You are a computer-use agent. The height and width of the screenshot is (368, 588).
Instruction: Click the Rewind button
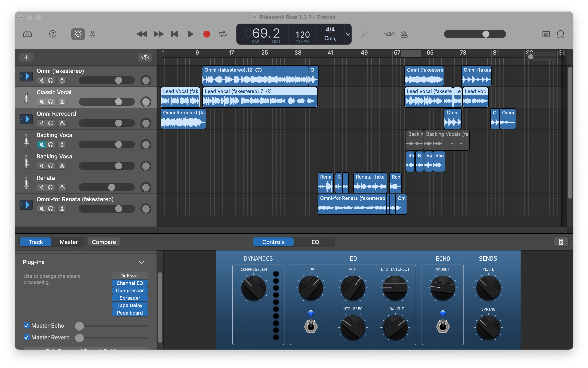[142, 34]
